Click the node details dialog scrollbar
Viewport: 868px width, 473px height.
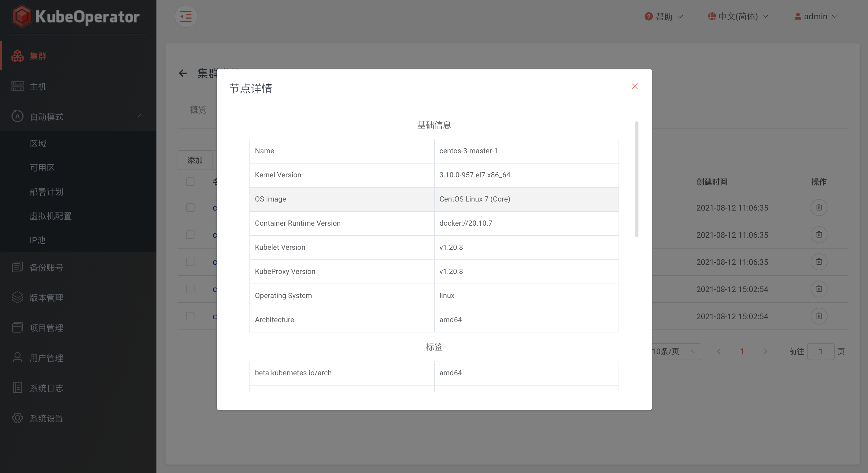point(636,179)
